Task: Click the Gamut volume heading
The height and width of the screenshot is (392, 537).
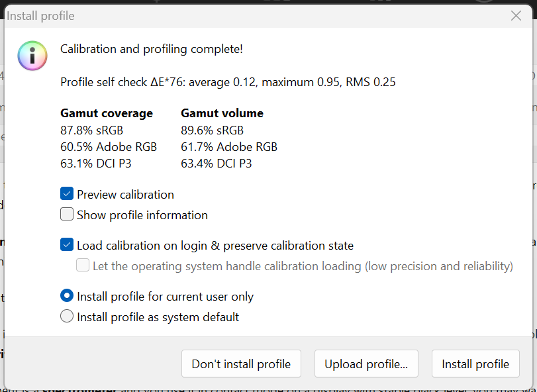Action: click(x=222, y=113)
